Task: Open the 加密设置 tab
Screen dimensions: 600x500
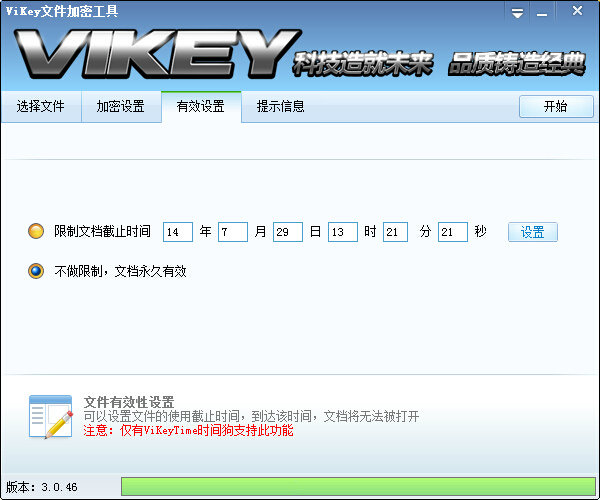Action: coord(121,106)
